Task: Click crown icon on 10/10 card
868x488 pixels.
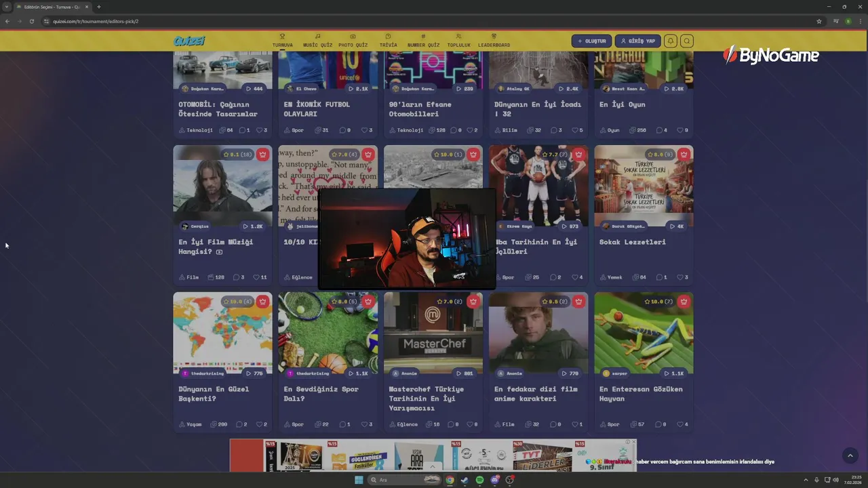Action: tap(368, 155)
